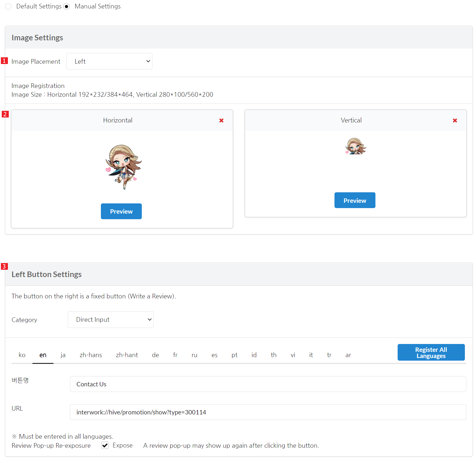476x460 pixels.
Task: Switch to the en language tab
Action: pyautogui.click(x=43, y=355)
